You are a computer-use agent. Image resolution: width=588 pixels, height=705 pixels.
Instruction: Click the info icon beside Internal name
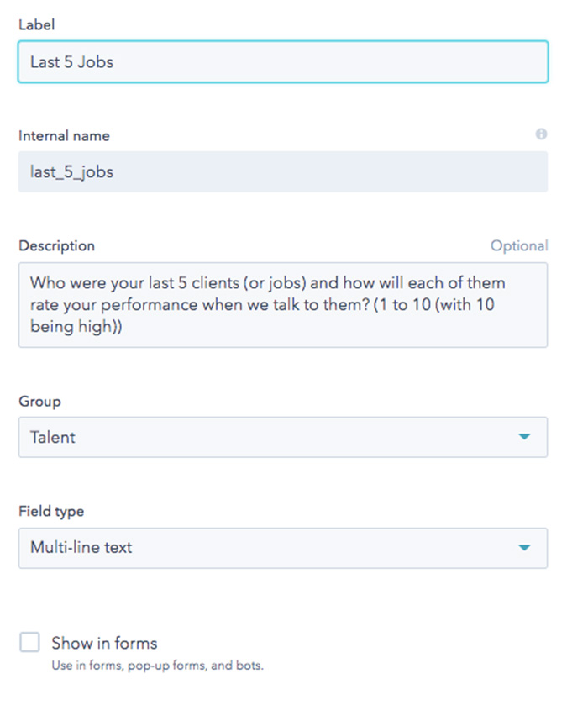(541, 134)
